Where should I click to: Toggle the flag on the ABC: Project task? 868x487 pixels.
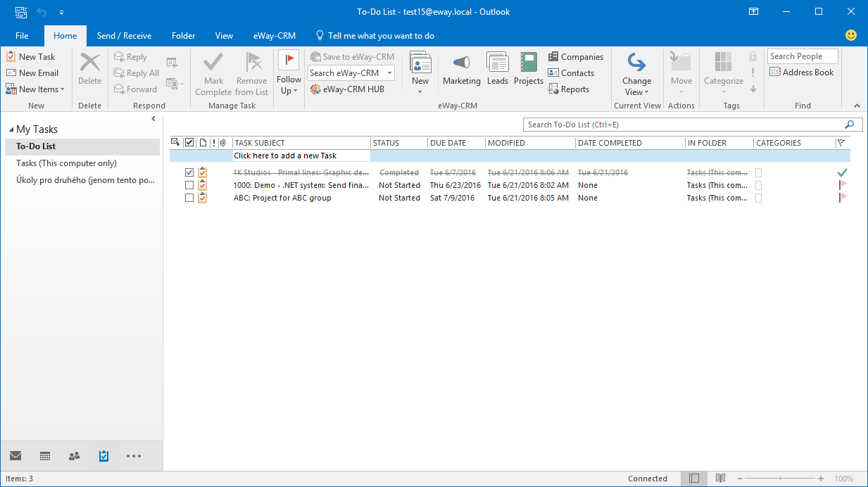pyautogui.click(x=843, y=198)
